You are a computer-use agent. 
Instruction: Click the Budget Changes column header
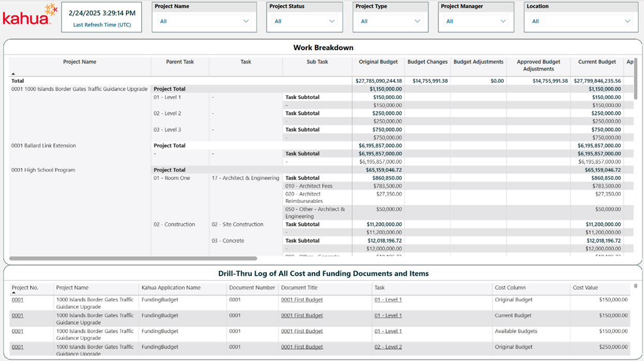tap(427, 62)
